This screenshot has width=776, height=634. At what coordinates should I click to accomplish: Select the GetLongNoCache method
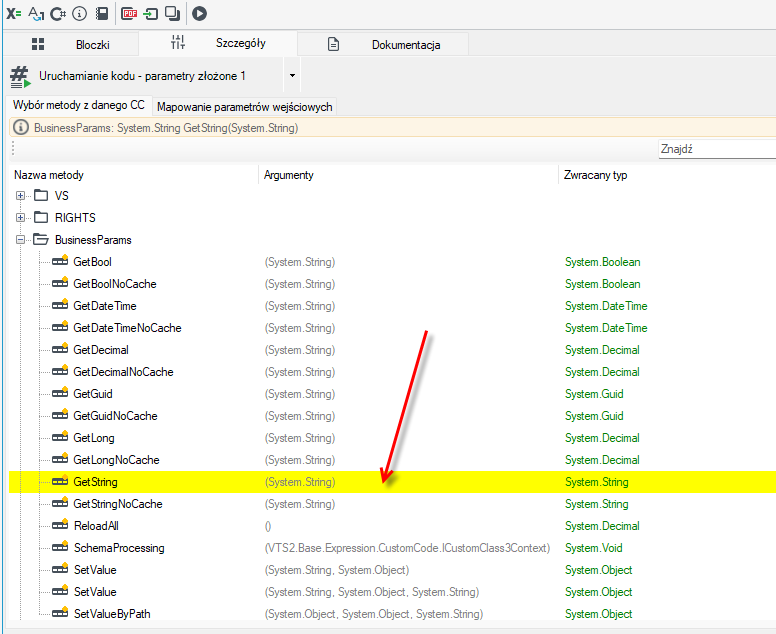[116, 460]
